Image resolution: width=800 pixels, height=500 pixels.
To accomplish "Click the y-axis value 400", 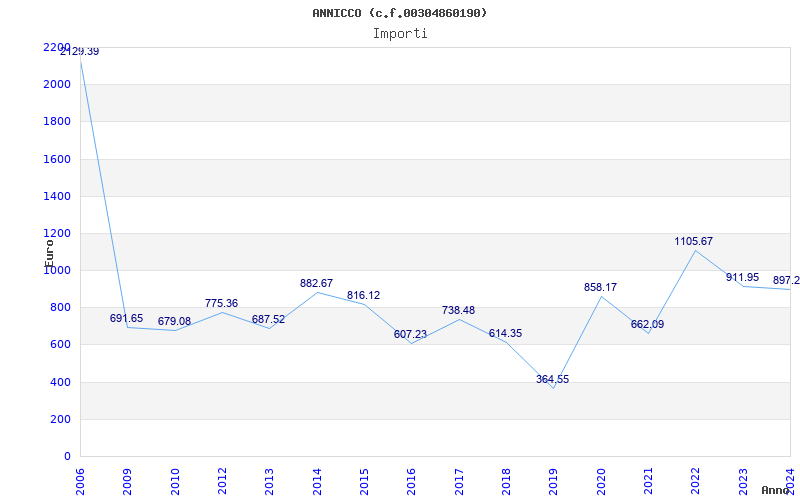I will [60, 382].
